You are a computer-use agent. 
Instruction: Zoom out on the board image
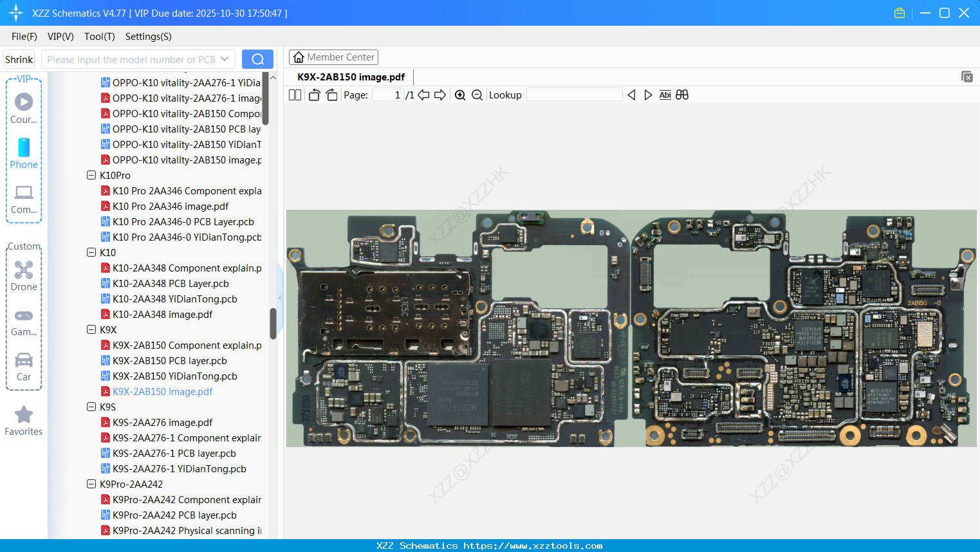pos(477,95)
